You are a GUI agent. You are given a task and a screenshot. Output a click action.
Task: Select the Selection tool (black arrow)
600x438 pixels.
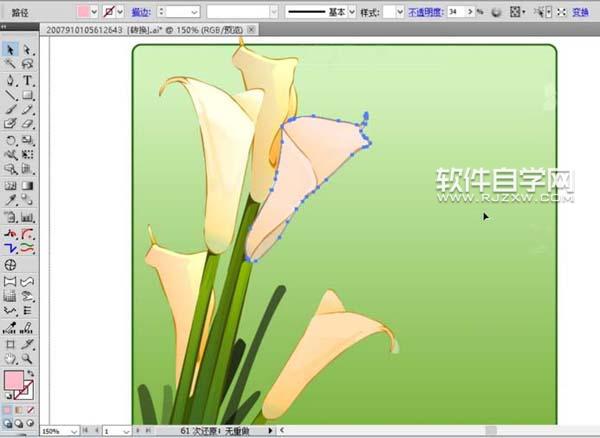(10, 50)
